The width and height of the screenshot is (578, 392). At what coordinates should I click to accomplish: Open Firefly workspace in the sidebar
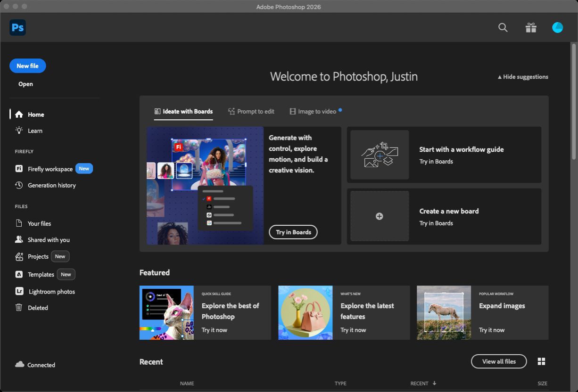[x=50, y=169]
